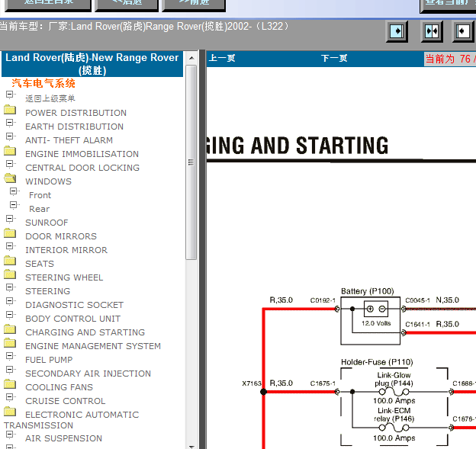Open the DOOR MIRRORS folder icon
Image resolution: width=476 pixels, height=449 pixels.
tap(10, 233)
